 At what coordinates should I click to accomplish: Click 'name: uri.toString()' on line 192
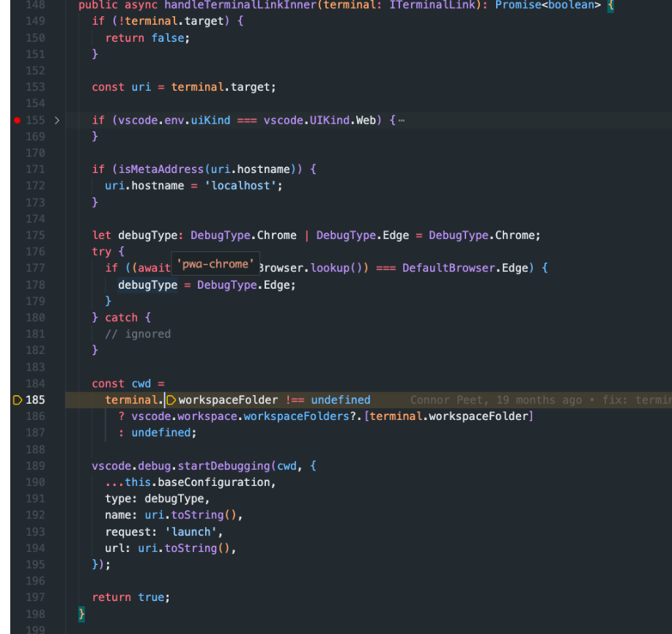[x=171, y=515]
